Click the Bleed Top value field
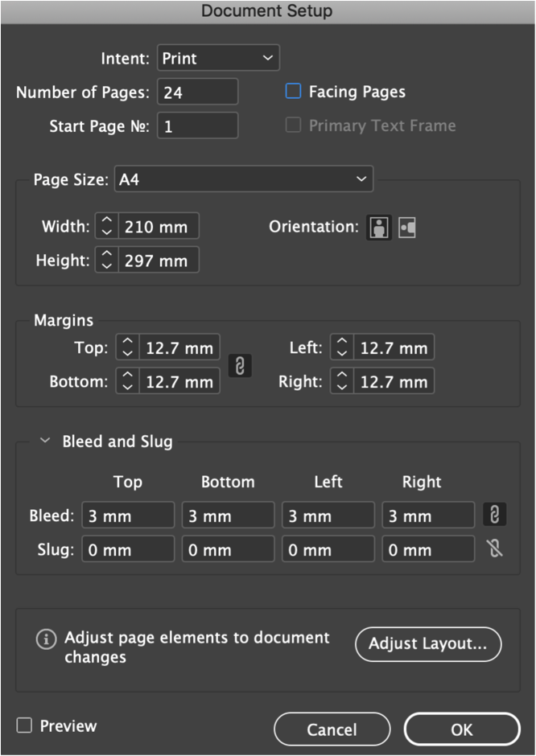Image resolution: width=536 pixels, height=756 pixels. coord(128,515)
